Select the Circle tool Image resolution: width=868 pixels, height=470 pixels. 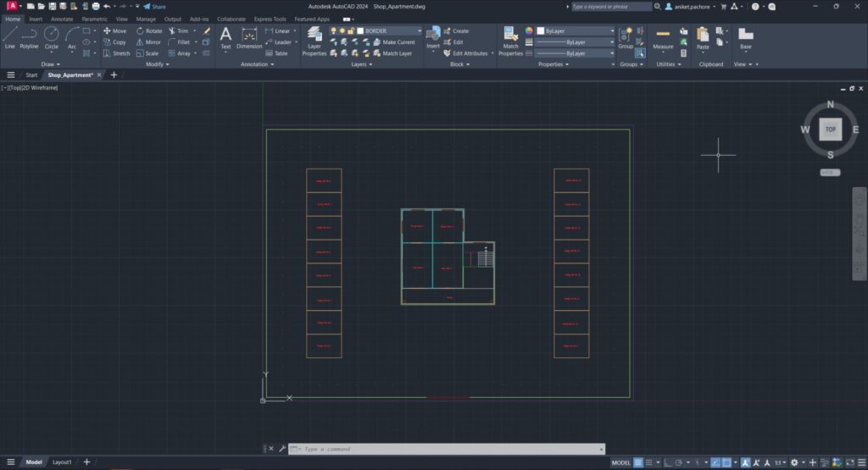(52, 37)
